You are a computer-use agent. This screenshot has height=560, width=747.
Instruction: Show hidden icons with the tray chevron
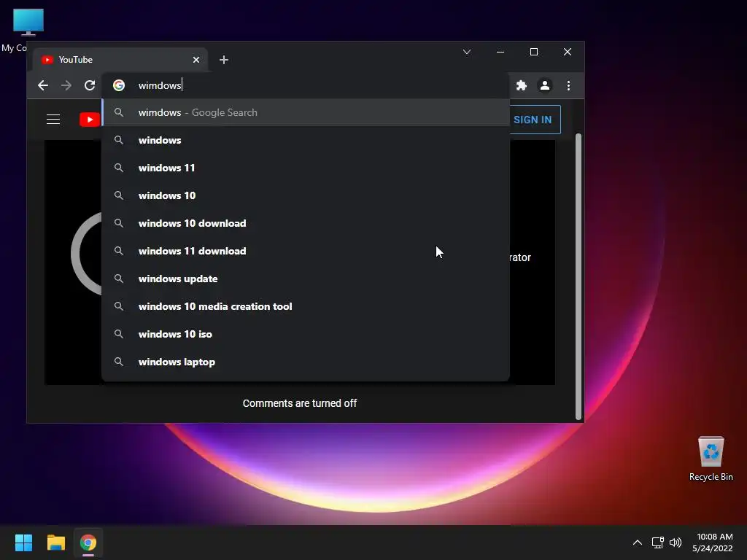[x=638, y=542]
